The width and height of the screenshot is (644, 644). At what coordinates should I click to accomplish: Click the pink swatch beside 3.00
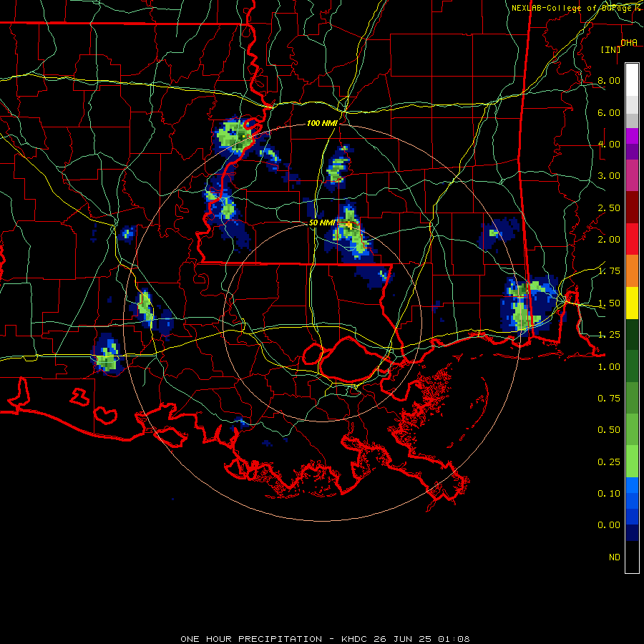632,175
